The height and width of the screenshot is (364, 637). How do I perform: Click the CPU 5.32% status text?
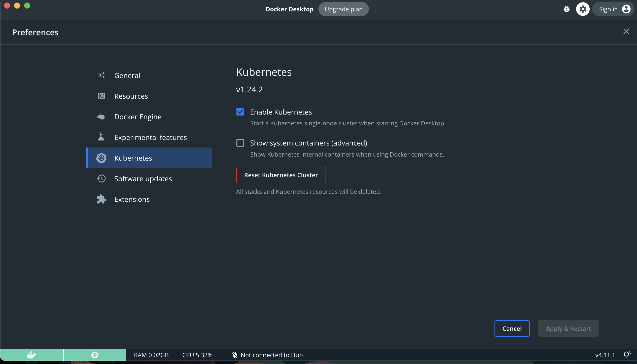(197, 355)
